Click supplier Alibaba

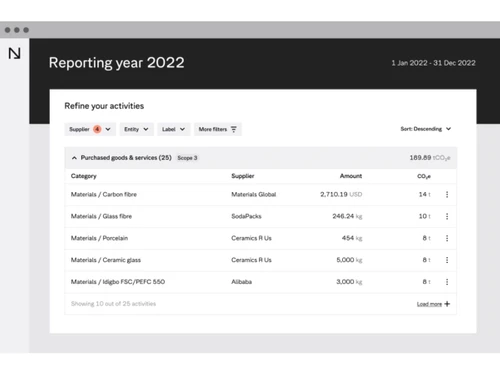[x=242, y=282]
